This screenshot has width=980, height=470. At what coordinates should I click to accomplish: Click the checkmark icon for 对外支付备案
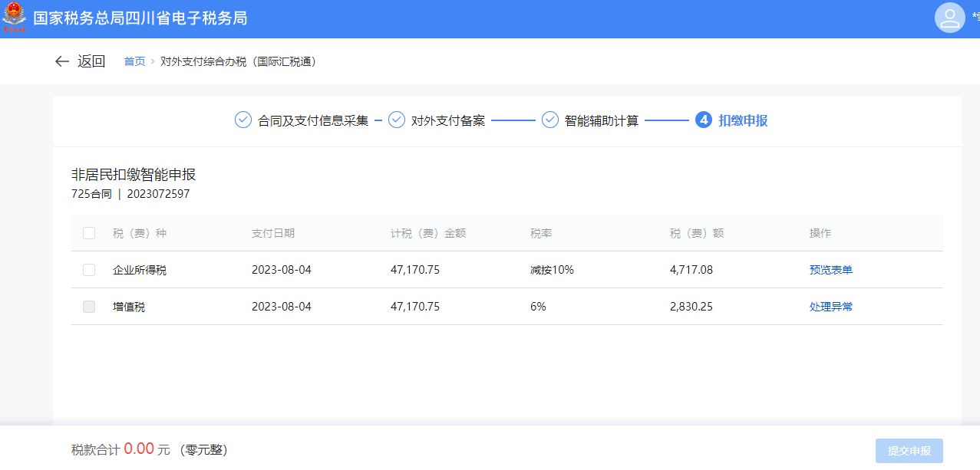tap(397, 120)
